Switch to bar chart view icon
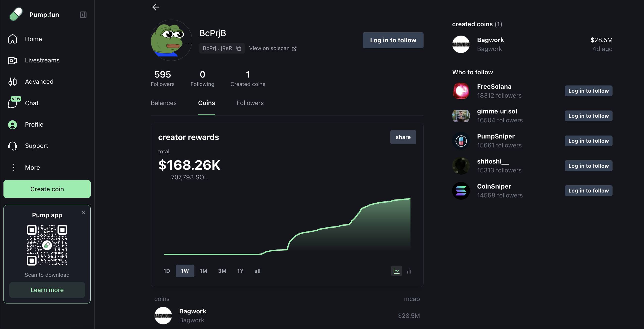 coord(409,271)
